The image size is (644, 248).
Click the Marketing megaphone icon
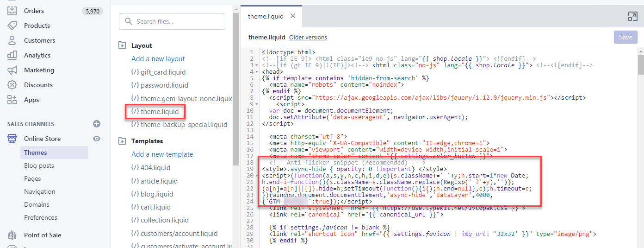point(12,70)
